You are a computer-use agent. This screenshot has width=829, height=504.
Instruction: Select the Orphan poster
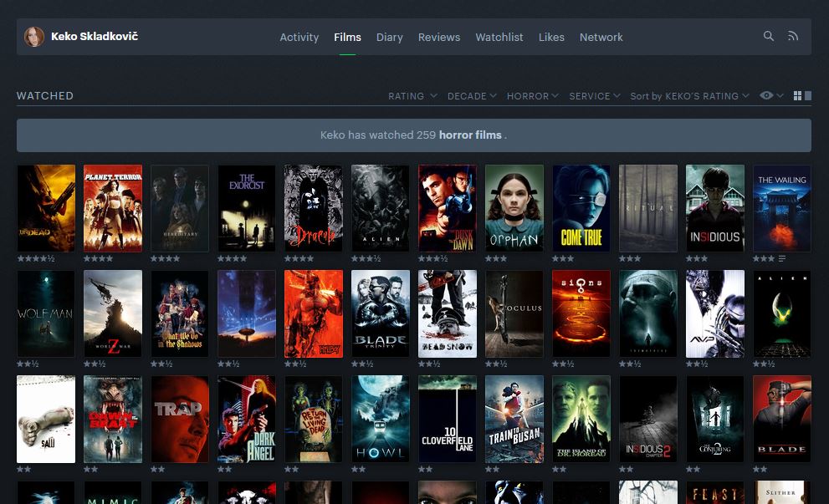514,208
